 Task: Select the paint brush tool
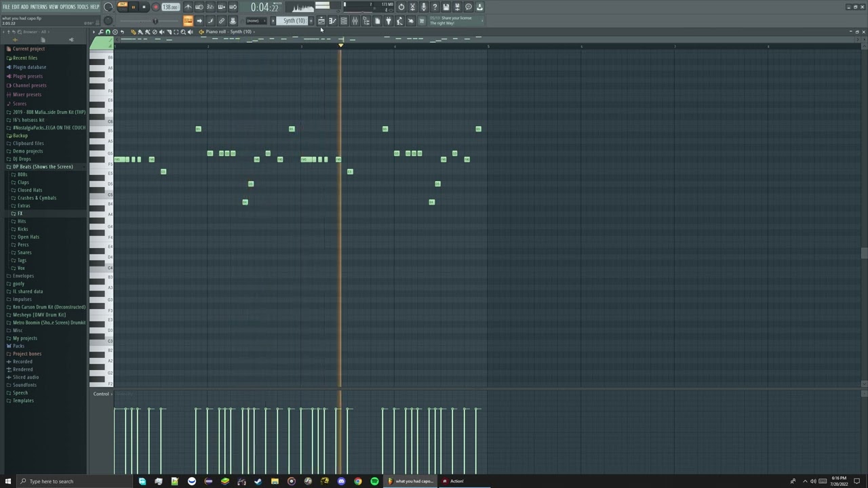point(140,32)
